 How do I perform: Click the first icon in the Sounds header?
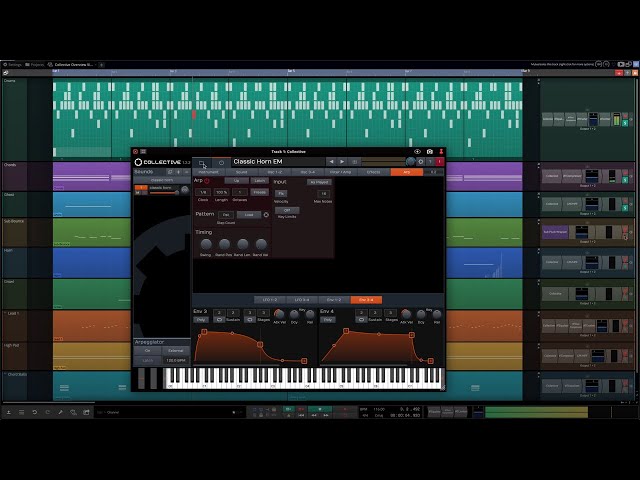click(170, 172)
